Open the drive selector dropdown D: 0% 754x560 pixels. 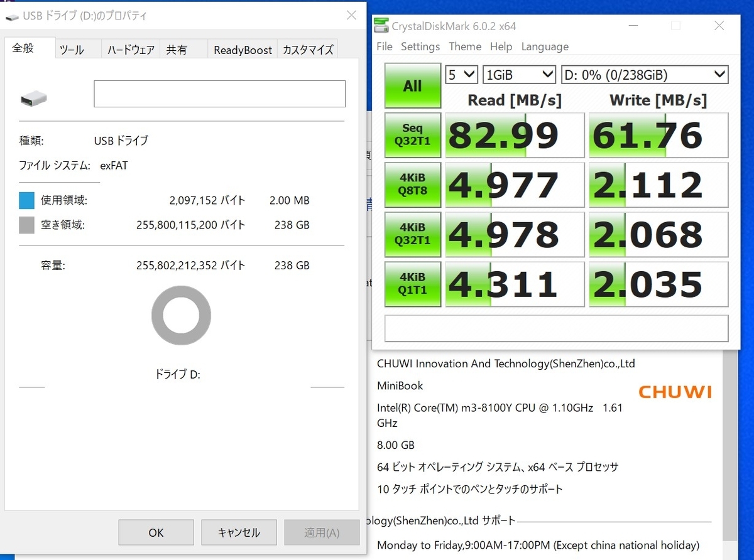[x=645, y=75]
